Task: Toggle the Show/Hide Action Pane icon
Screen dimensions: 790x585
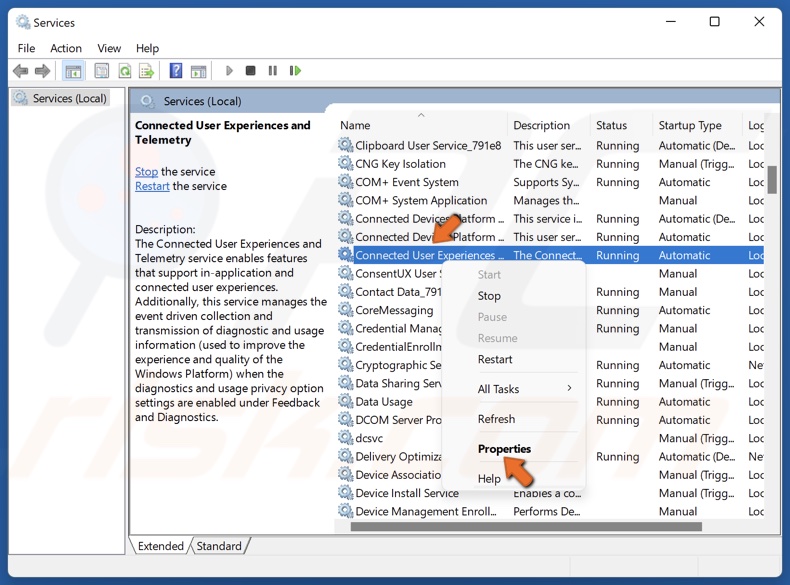Action: click(x=199, y=71)
